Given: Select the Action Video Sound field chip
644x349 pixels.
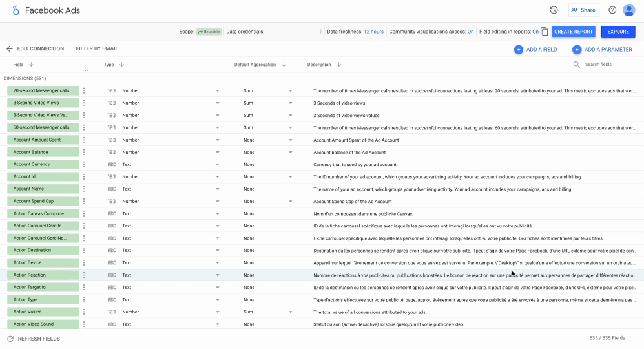Looking at the screenshot, I should pyautogui.click(x=43, y=324).
